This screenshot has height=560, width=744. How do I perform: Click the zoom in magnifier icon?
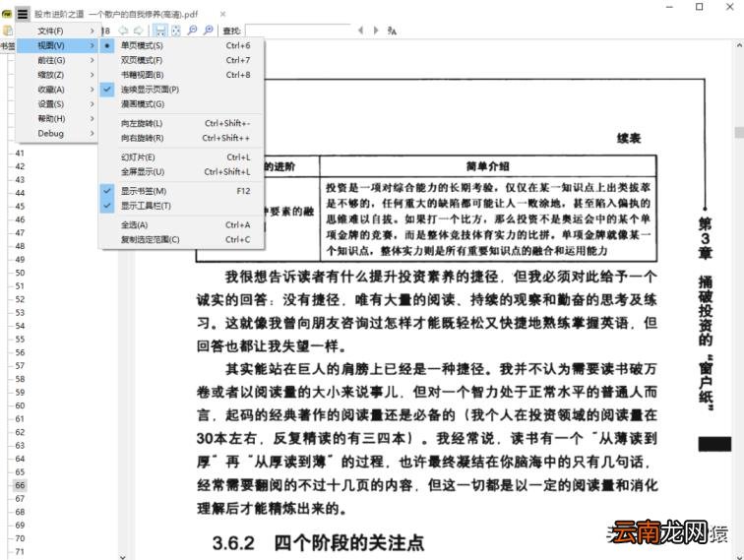pos(208,31)
